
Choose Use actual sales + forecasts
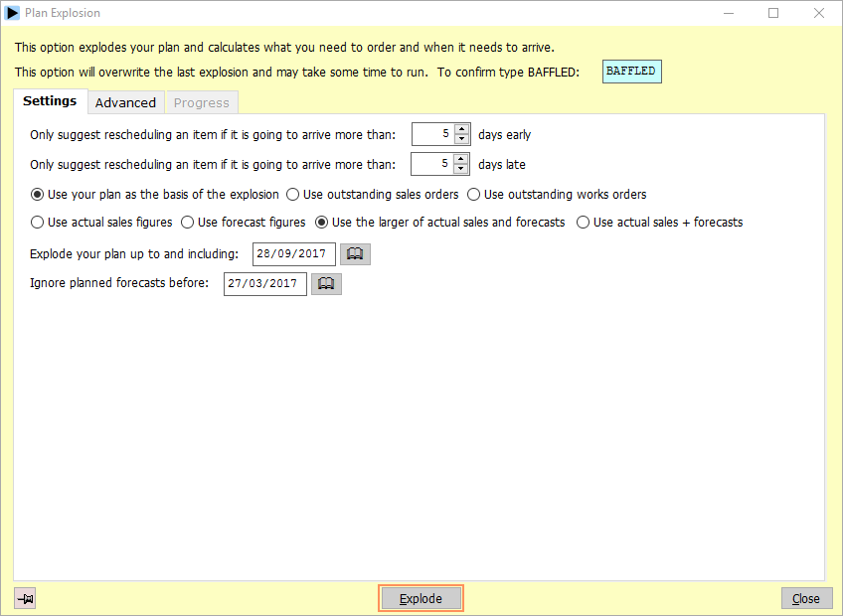click(660, 223)
